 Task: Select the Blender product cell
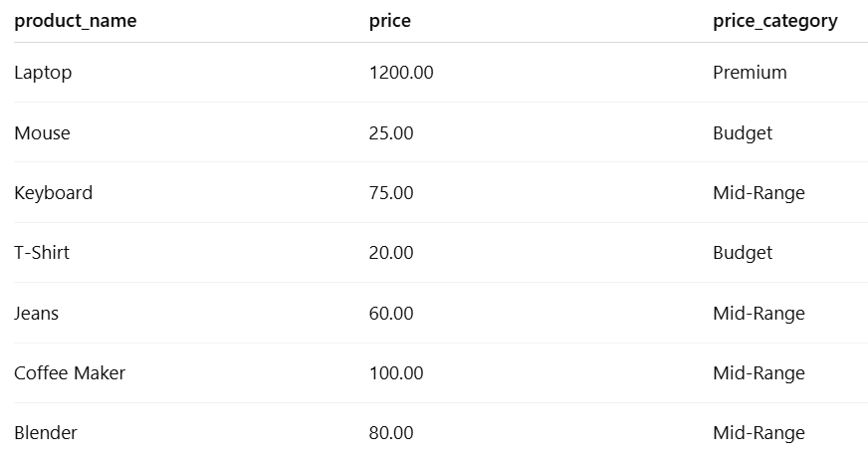[x=46, y=433]
